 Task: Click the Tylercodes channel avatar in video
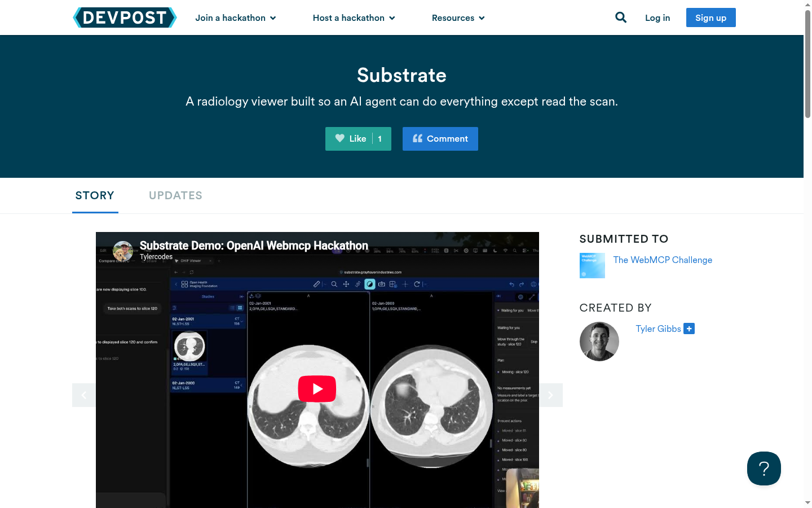tap(123, 251)
